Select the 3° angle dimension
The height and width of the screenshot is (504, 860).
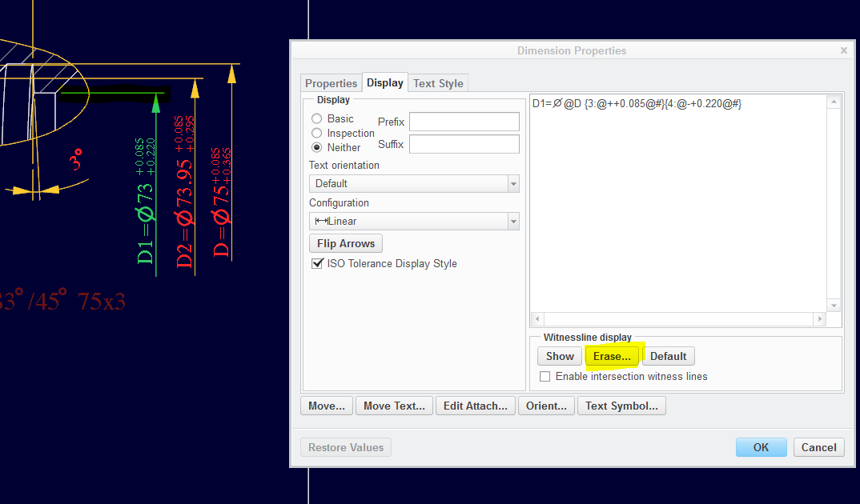[x=76, y=159]
